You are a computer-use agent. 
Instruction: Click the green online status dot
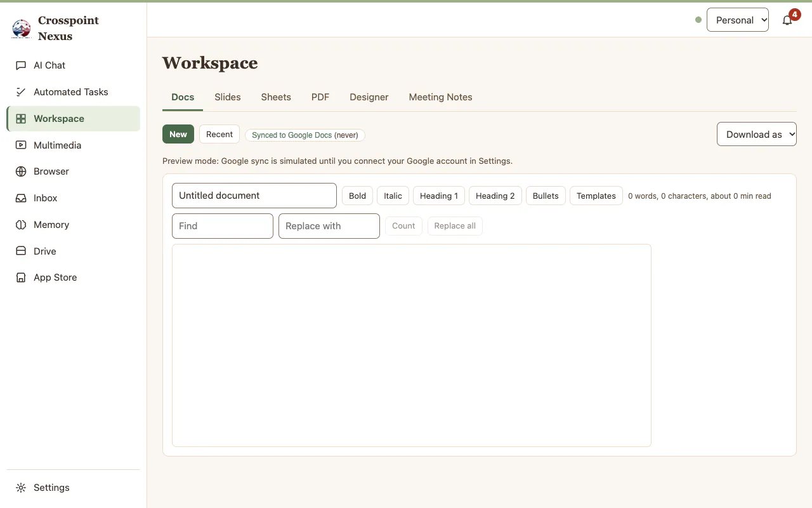(698, 20)
